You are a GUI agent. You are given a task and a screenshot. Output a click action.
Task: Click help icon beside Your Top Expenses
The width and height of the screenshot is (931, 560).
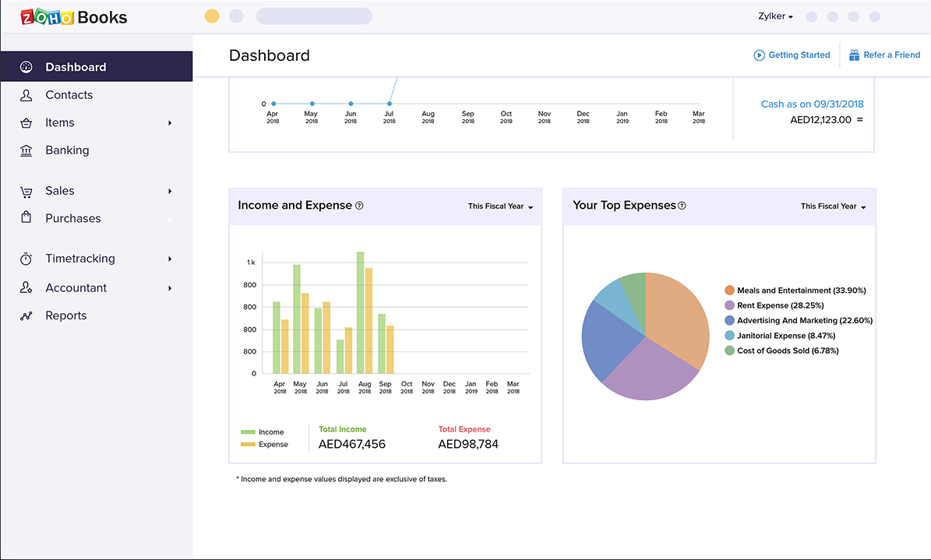[x=682, y=206]
